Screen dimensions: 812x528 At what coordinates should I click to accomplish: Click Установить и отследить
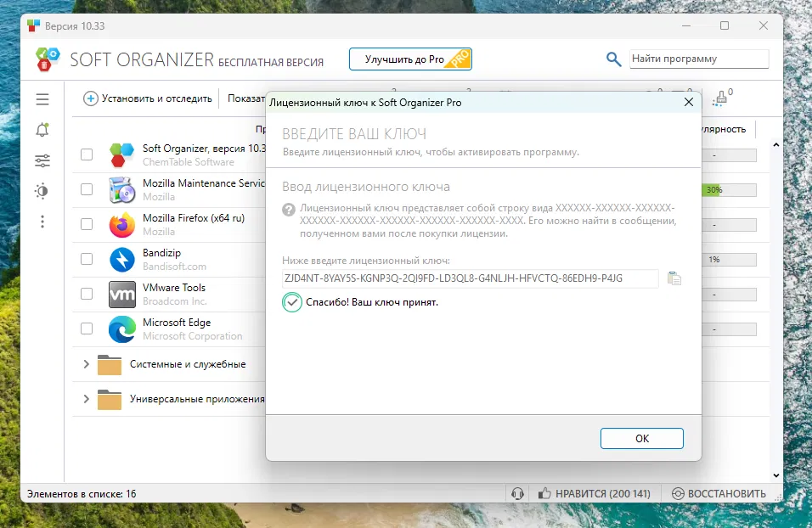click(x=148, y=98)
